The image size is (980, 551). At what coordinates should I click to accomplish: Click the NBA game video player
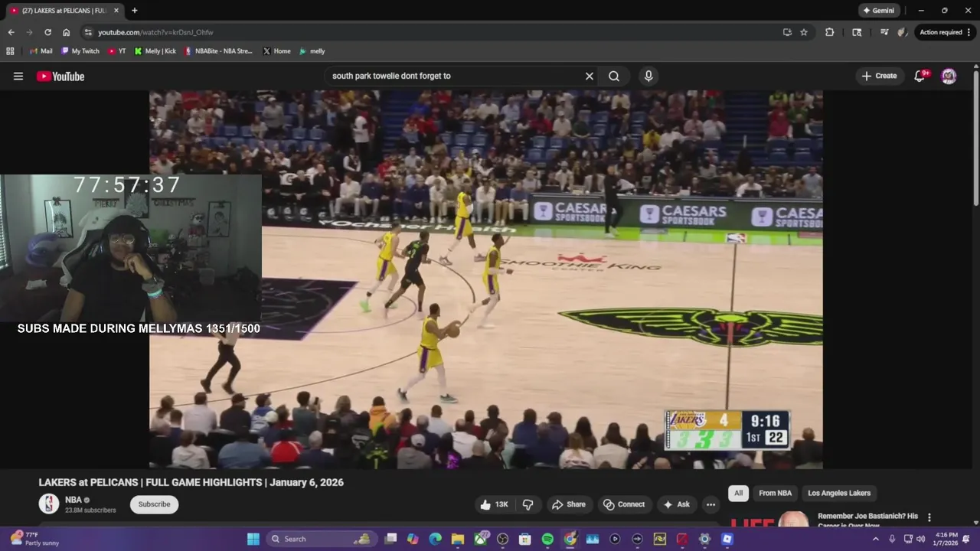[x=486, y=279]
